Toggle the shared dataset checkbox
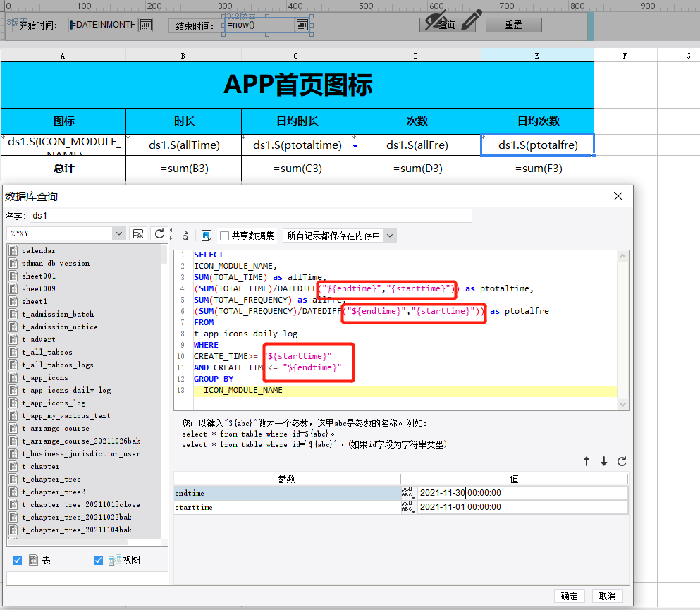This screenshot has height=610, width=700. (225, 236)
